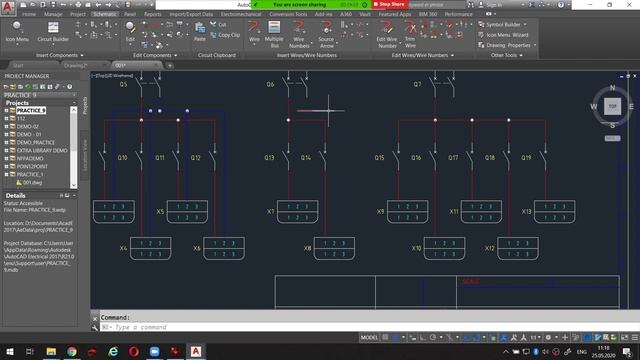
Task: Click the customization hamburger icon in status bar
Action: [635, 338]
